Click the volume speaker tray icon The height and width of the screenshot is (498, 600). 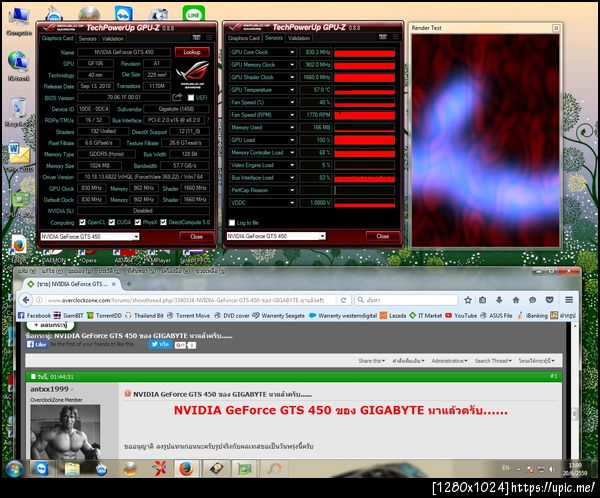(551, 469)
